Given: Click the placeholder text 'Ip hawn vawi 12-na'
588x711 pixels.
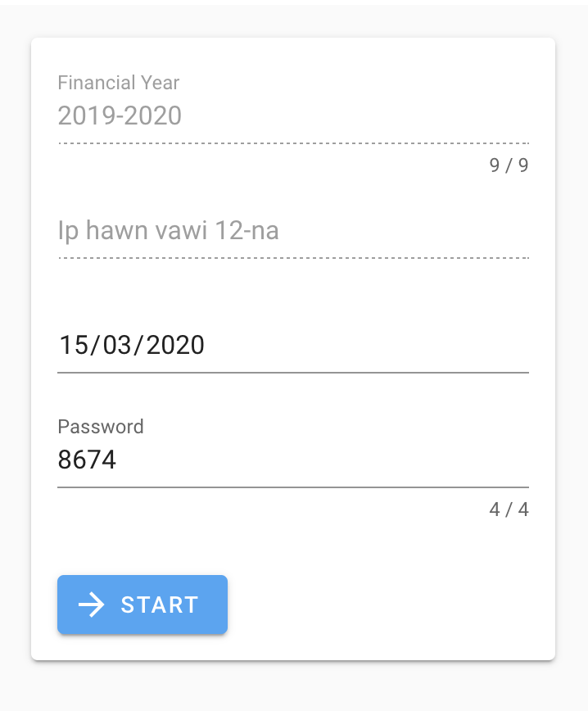Looking at the screenshot, I should tap(167, 230).
